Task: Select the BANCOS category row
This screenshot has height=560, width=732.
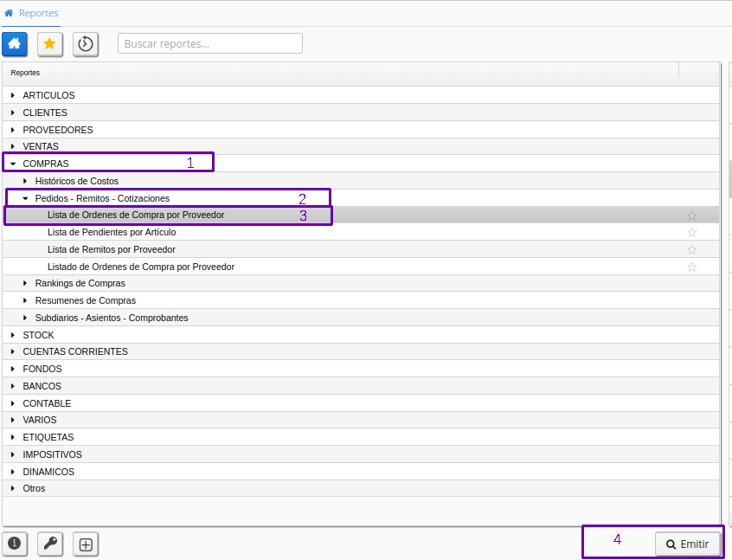Action: [x=361, y=386]
